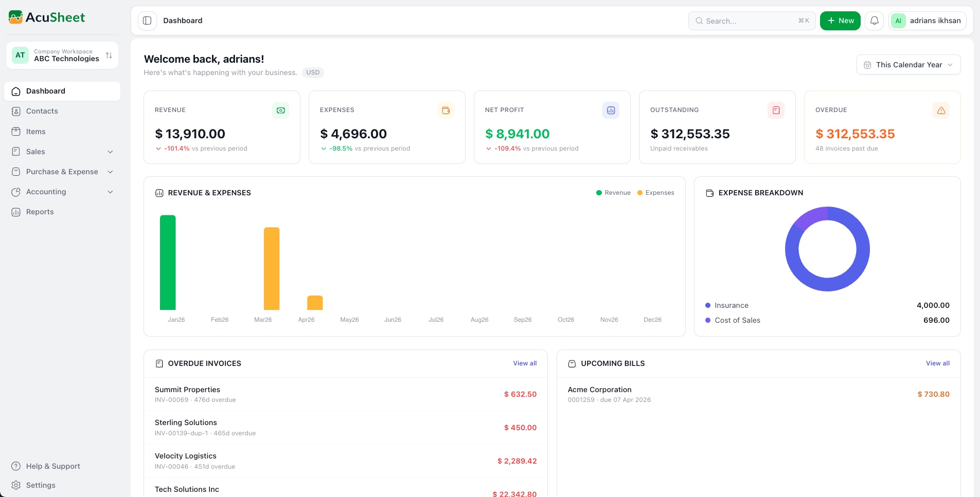The width and height of the screenshot is (980, 497).
Task: Open the This Calendar Year dropdown
Action: point(908,65)
